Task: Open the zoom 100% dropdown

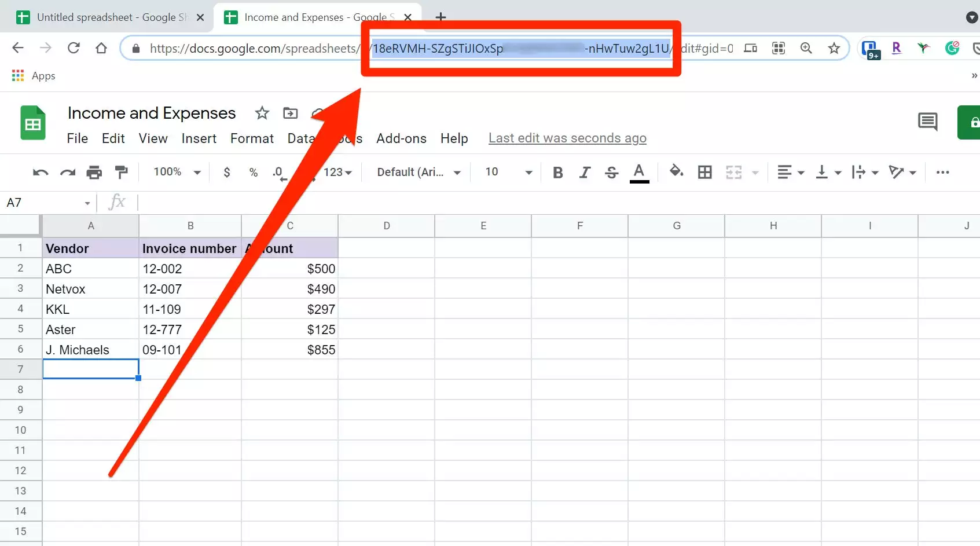Action: click(177, 172)
